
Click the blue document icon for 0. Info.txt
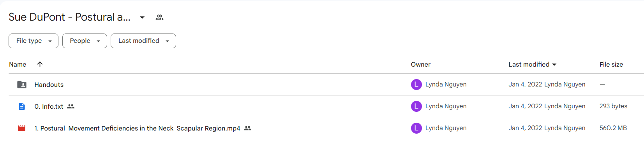(x=22, y=106)
